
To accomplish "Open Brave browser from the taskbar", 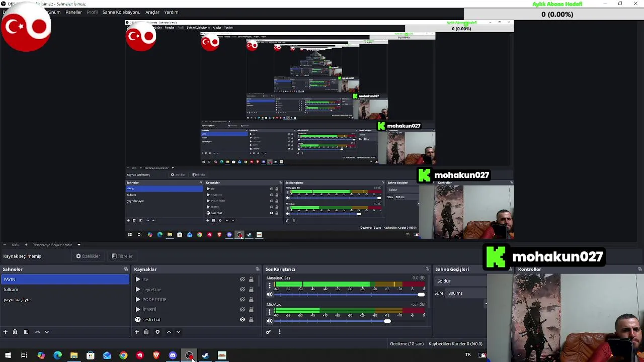I will coord(156,355).
